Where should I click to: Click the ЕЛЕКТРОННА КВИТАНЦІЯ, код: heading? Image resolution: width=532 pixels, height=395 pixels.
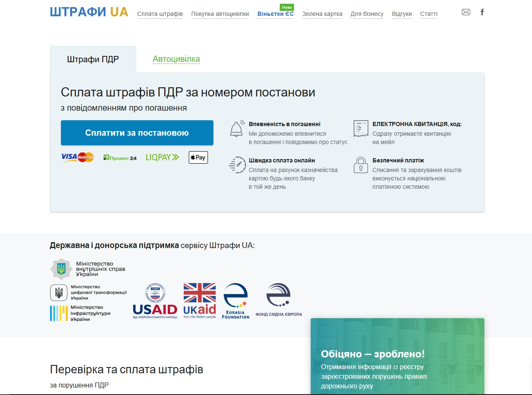pos(417,124)
